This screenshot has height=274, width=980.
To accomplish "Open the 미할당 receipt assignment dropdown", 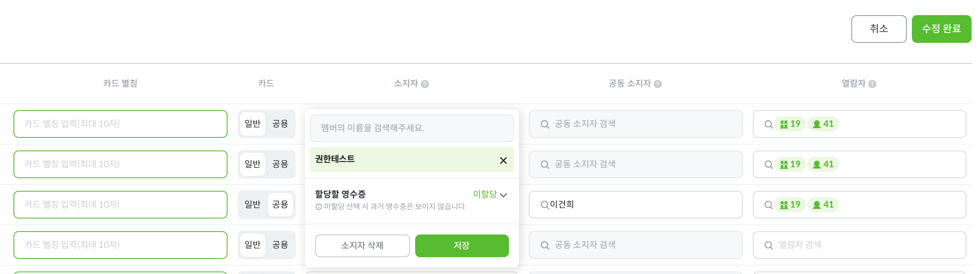I will coord(490,194).
